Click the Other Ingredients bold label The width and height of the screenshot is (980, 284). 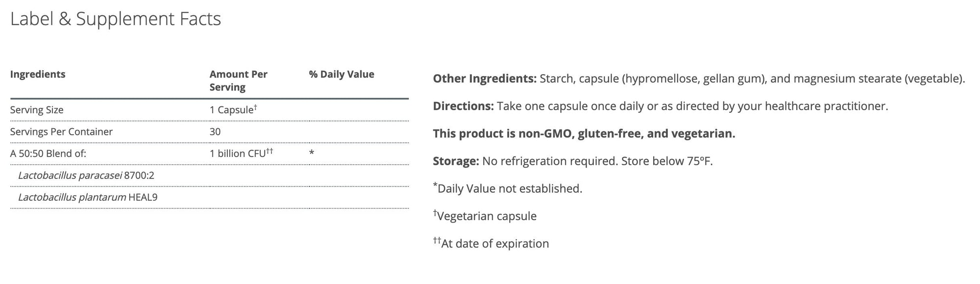pos(485,79)
